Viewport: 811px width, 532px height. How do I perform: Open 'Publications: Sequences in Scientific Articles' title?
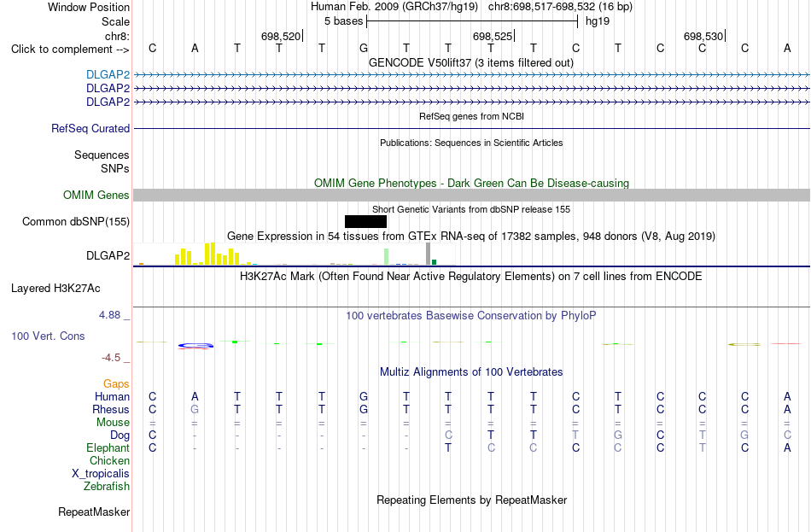pos(471,143)
